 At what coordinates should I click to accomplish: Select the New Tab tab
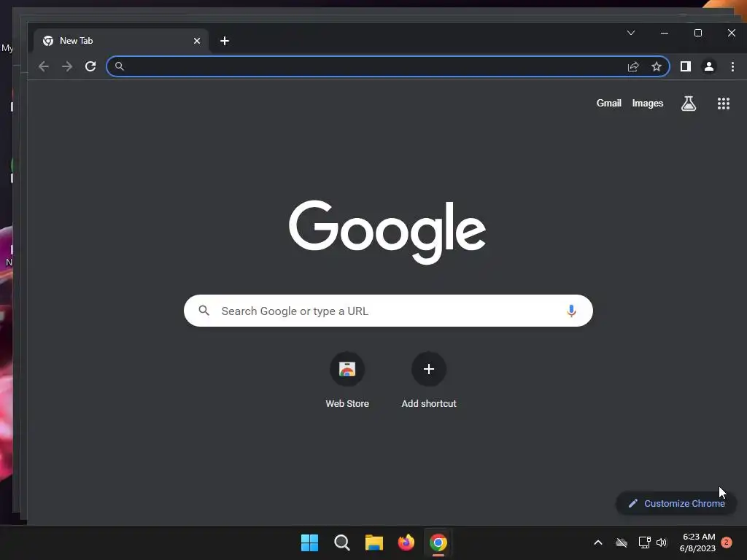click(x=120, y=41)
